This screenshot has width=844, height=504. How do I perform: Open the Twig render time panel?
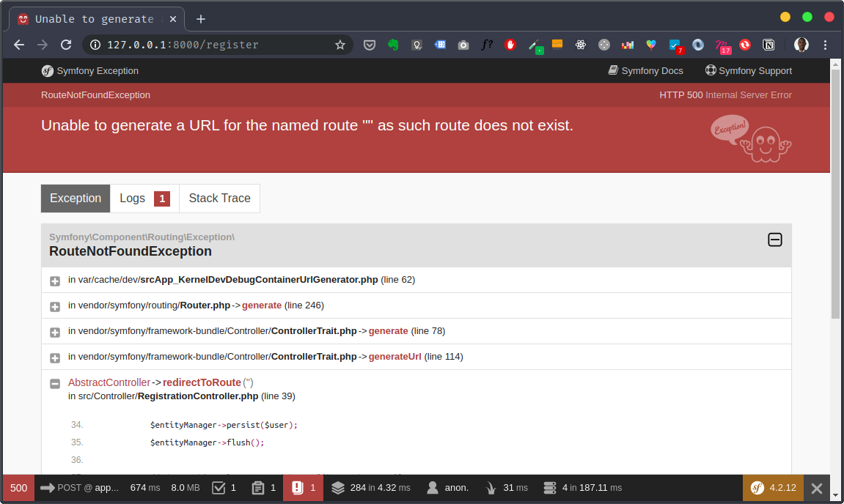point(505,488)
